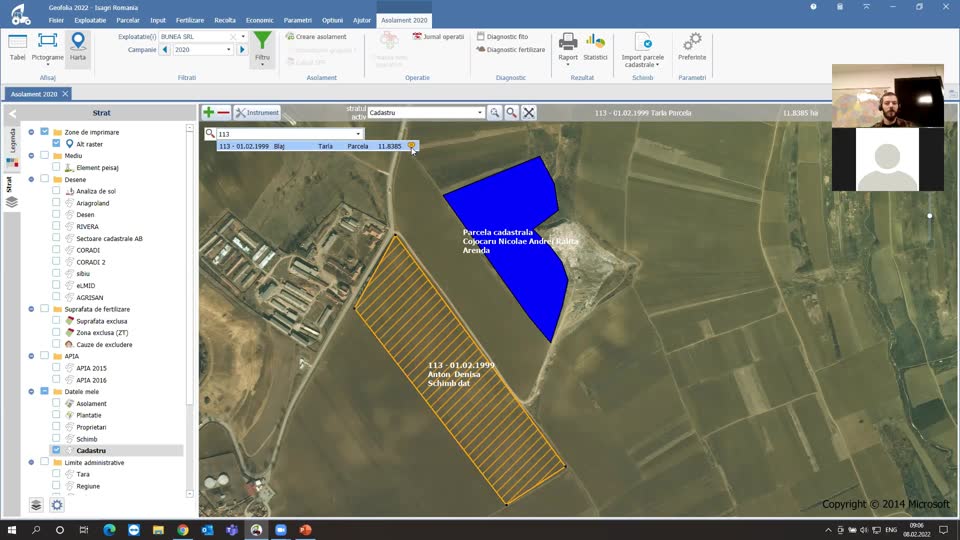Open the parcel search dropdown arrow
The height and width of the screenshot is (540, 960).
click(x=358, y=134)
